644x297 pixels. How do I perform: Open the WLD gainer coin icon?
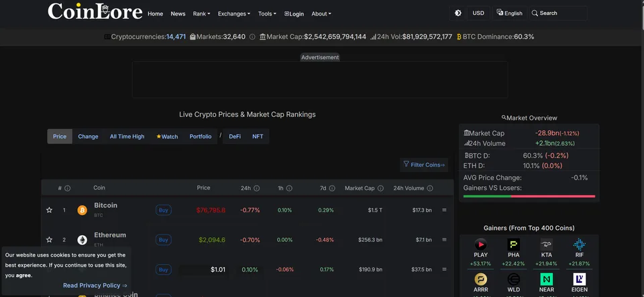(513, 280)
